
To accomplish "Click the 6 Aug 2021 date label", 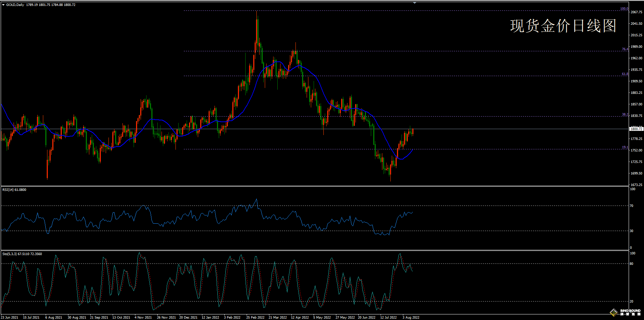I will (x=54, y=318).
